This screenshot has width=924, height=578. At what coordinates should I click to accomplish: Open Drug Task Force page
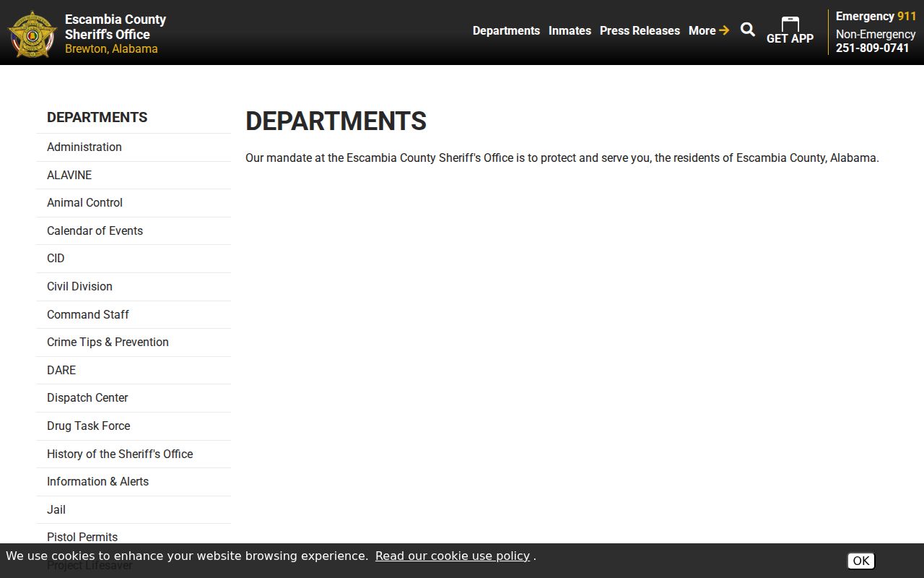134,426
